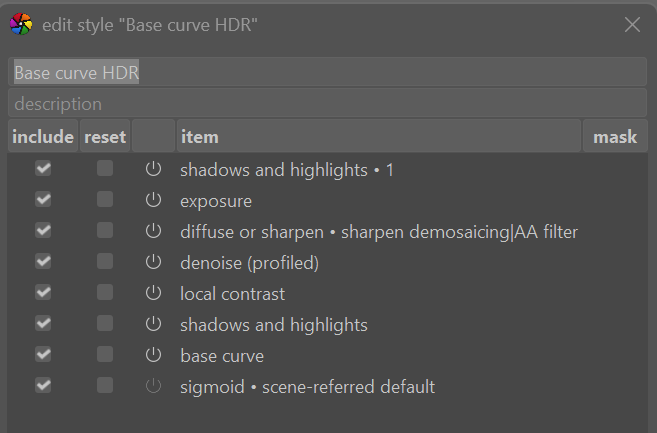Uncheck include for base curve

coord(43,355)
